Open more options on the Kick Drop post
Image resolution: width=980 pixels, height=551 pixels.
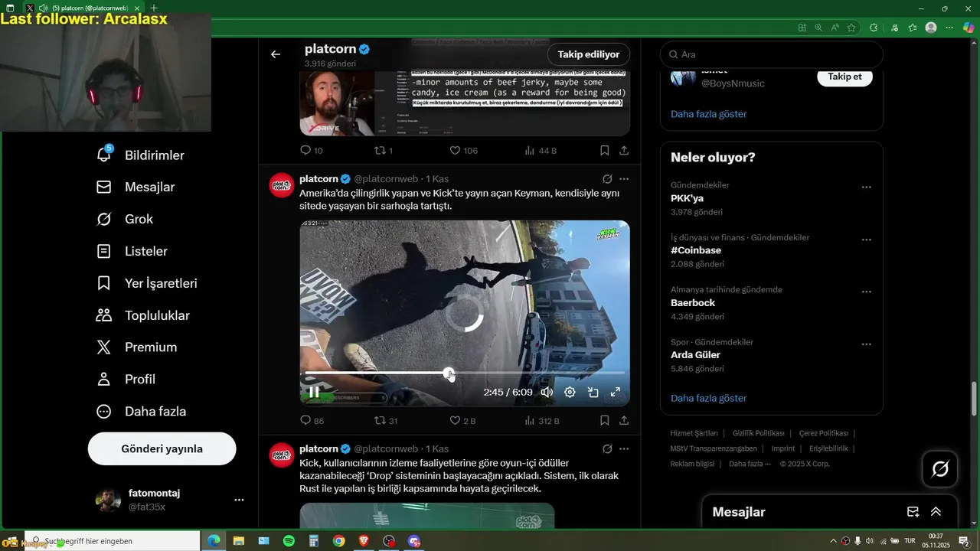[x=624, y=449]
